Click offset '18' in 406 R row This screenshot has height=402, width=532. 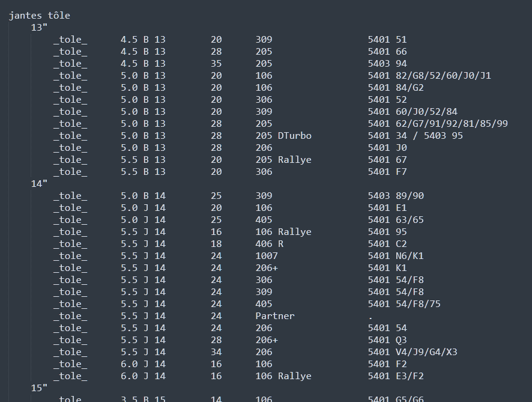217,244
